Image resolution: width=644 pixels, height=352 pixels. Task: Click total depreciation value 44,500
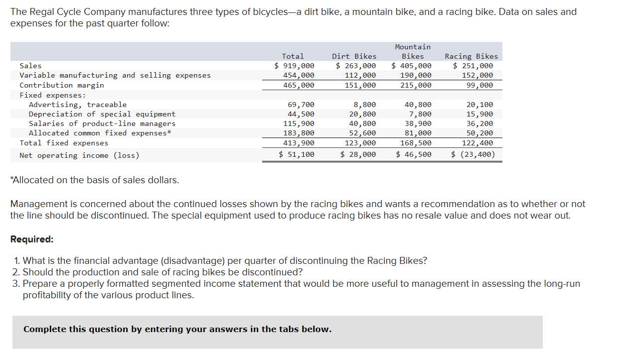[302, 114]
